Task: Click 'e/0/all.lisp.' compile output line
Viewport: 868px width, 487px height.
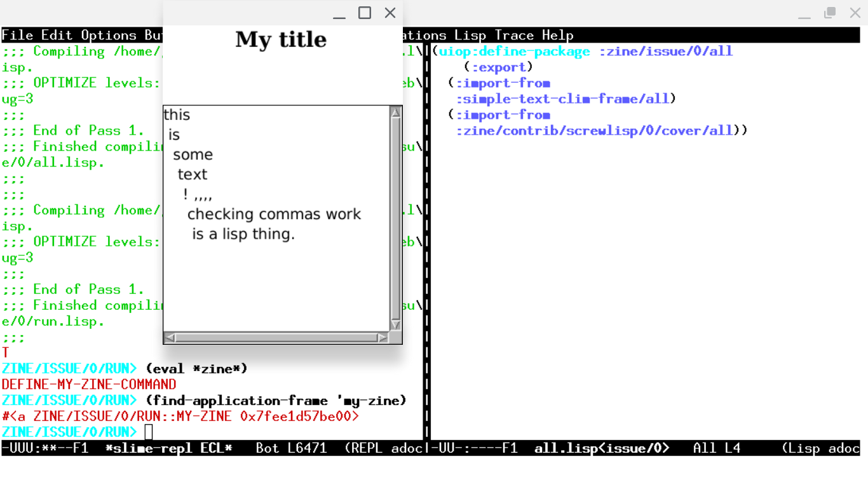Action: tap(53, 163)
